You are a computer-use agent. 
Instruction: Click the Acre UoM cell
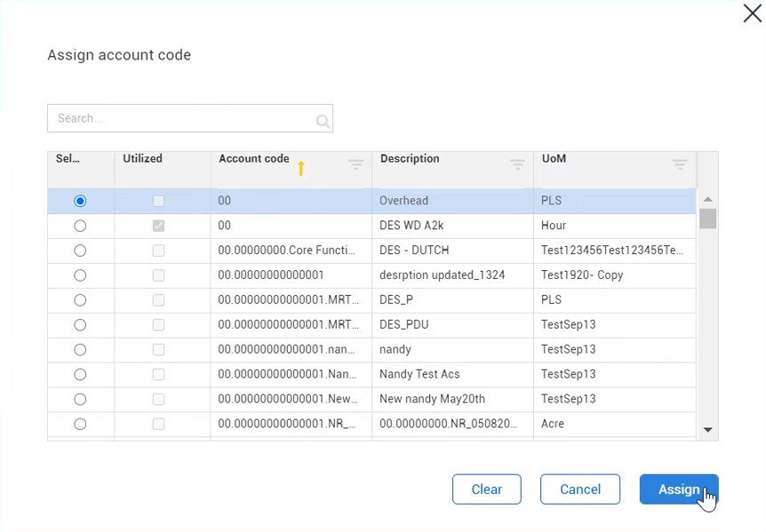tap(615, 425)
